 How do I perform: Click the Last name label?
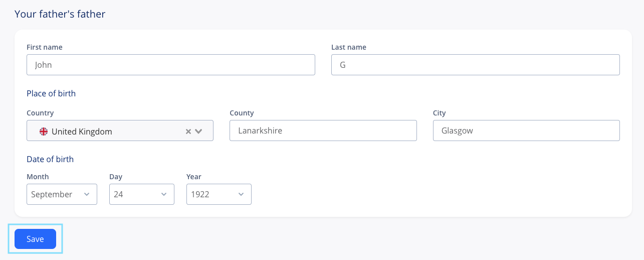click(x=349, y=47)
